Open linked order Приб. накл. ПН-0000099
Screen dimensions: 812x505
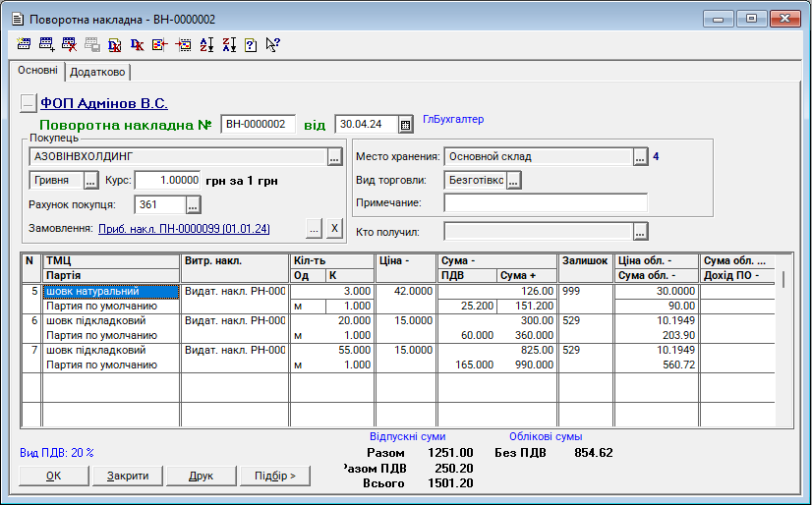coord(184,229)
